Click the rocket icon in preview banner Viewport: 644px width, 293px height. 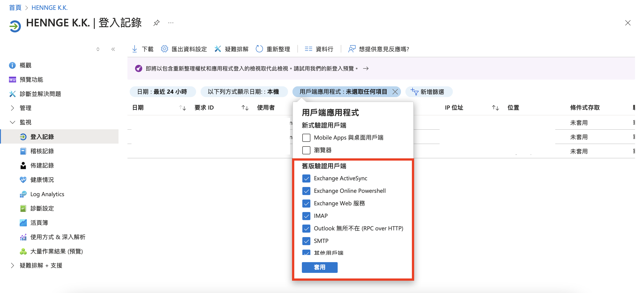click(138, 68)
